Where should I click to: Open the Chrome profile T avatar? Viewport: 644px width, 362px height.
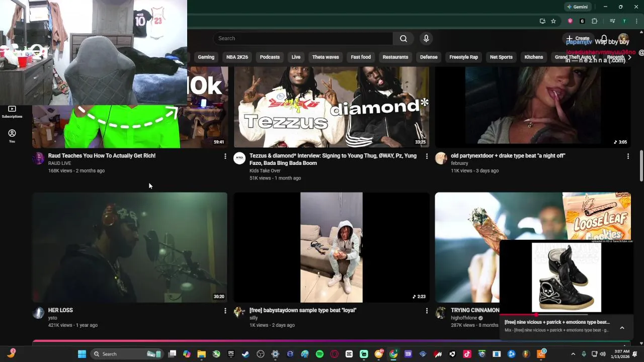tap(624, 21)
